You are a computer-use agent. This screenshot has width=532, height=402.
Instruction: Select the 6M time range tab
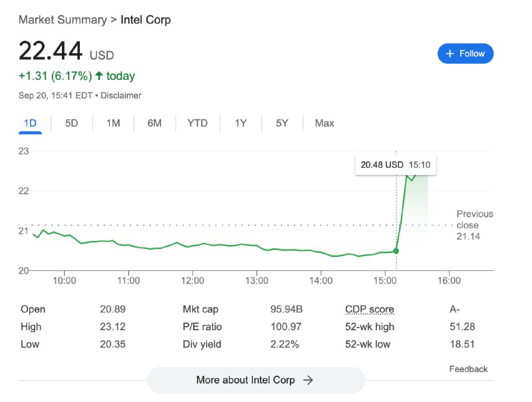(x=154, y=122)
